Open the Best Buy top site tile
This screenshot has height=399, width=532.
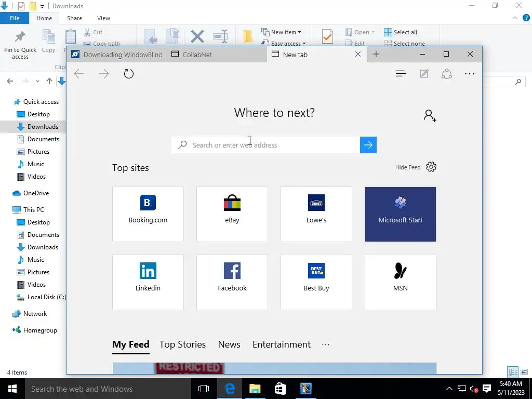click(316, 282)
